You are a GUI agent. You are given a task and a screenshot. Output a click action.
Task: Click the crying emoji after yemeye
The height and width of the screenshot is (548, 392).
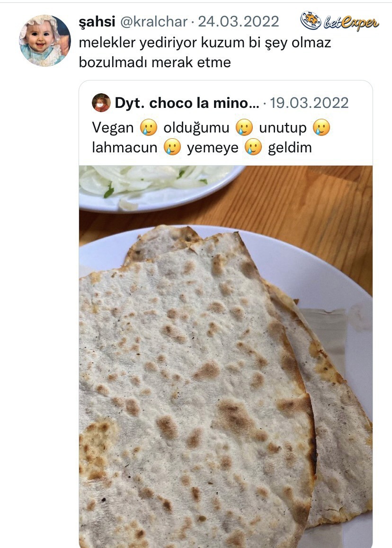(x=253, y=147)
